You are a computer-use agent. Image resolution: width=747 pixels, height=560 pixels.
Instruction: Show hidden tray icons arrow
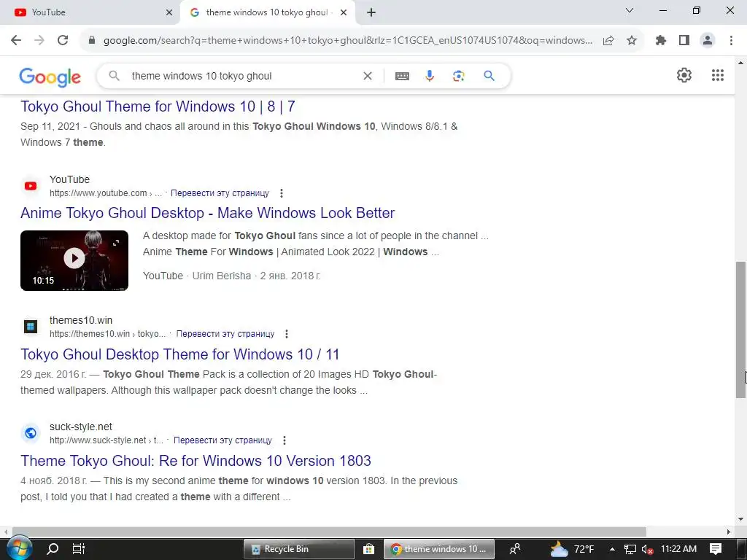pyautogui.click(x=612, y=549)
